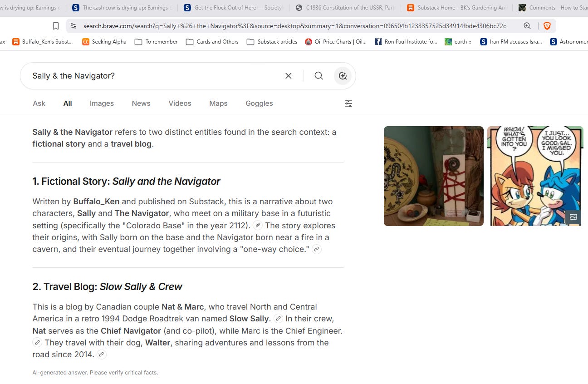Image resolution: width=588 pixels, height=384 pixels.
Task: Click "AI-generated answer. Please verify critical facts." note
Action: (95, 373)
